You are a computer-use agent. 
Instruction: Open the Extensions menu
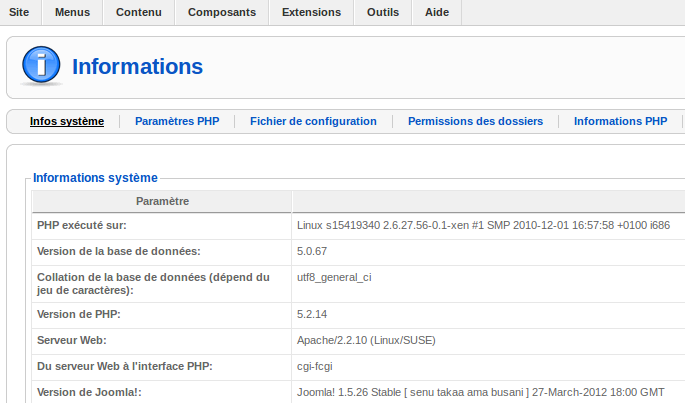tap(311, 12)
